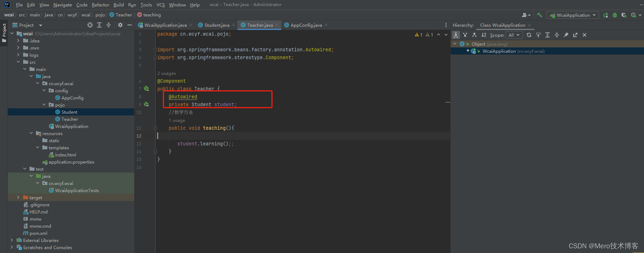The width and height of the screenshot is (644, 253).
Task: Select the Teacher class in the Project tree
Action: pos(69,119)
